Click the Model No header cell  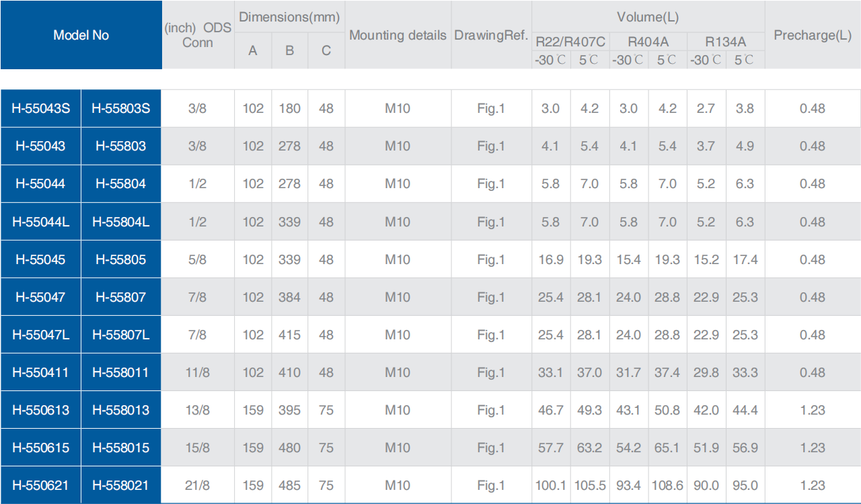click(81, 35)
